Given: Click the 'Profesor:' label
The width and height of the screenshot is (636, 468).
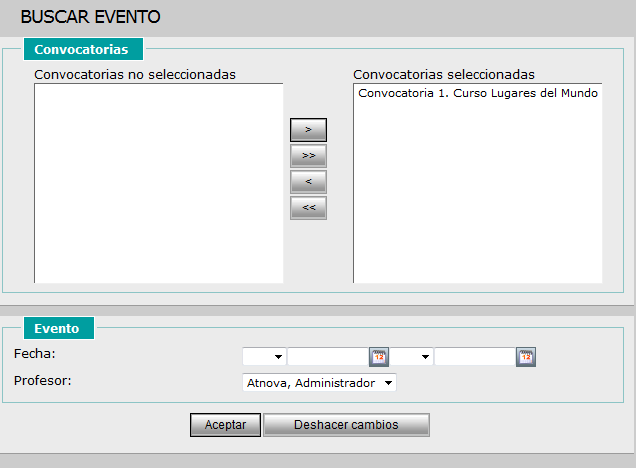Looking at the screenshot, I should pyautogui.click(x=42, y=380).
